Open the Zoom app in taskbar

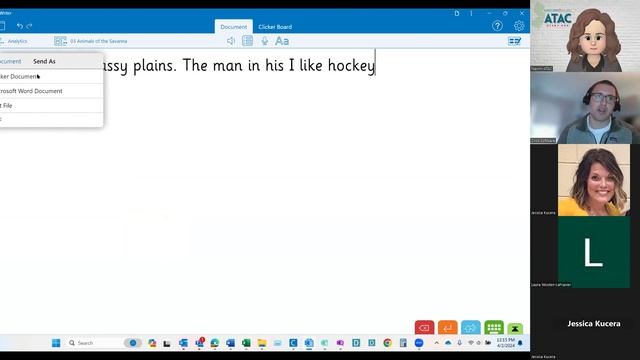pyautogui.click(x=419, y=343)
